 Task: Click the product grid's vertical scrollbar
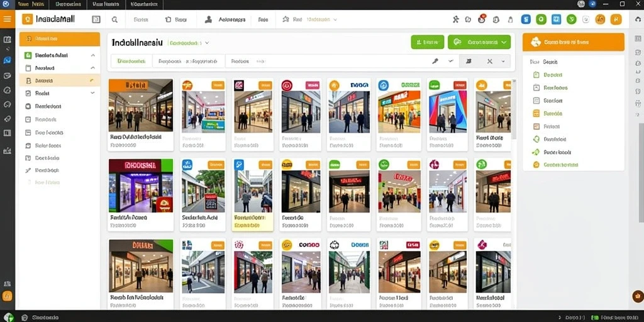[x=514, y=111]
